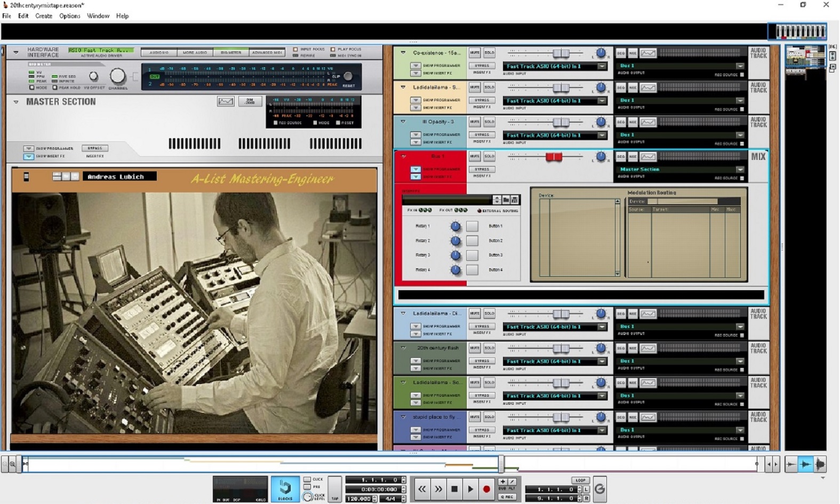The width and height of the screenshot is (840, 504).
Task: Collapse the Bus 1 channel device
Action: coord(404,156)
